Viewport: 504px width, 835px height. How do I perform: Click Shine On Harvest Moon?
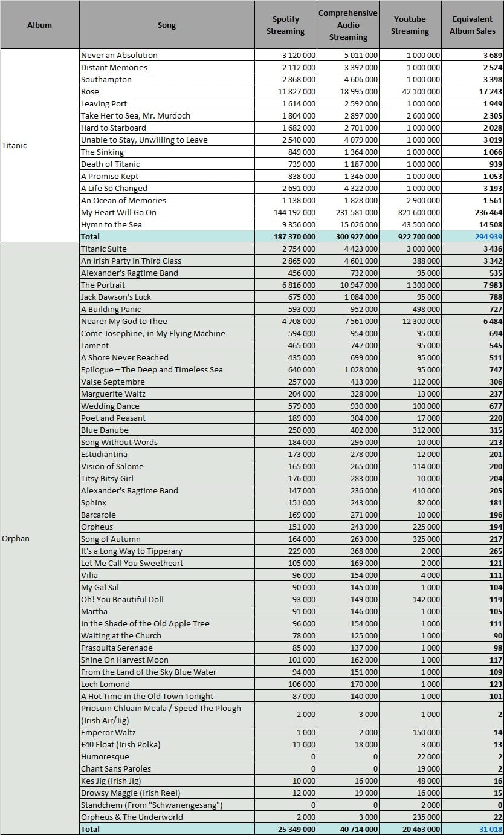coord(124,660)
